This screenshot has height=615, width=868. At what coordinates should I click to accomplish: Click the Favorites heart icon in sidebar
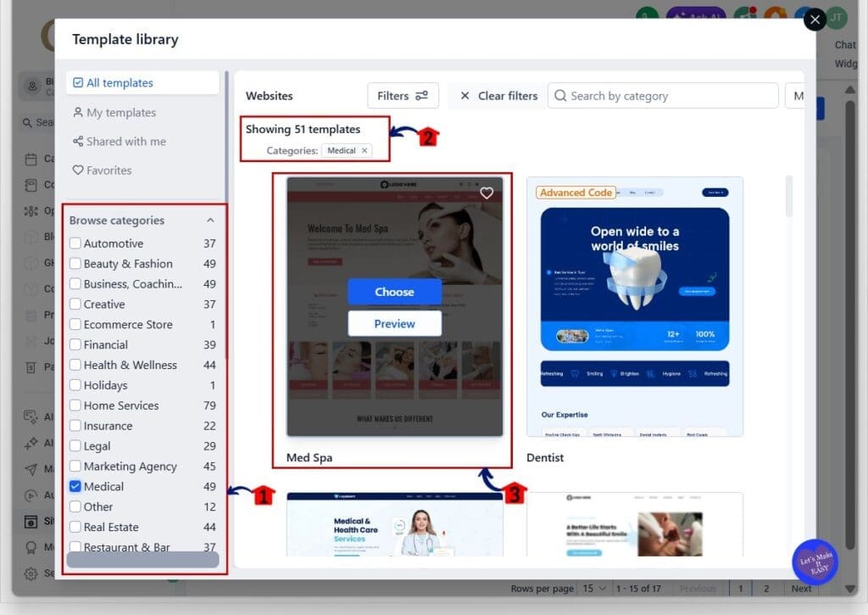click(x=78, y=171)
